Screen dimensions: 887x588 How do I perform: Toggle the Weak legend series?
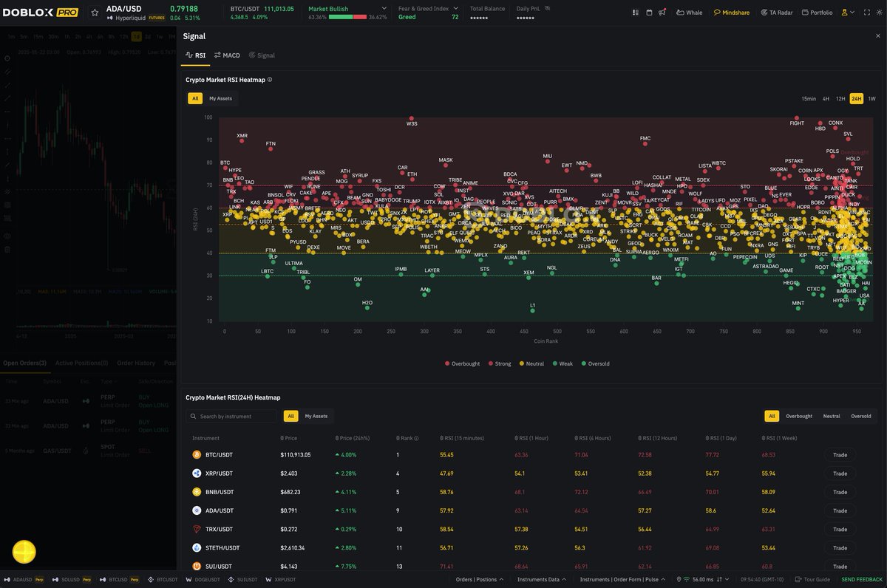point(563,363)
